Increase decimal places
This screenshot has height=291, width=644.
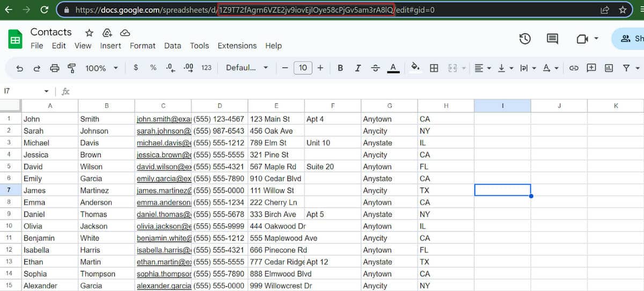point(188,68)
